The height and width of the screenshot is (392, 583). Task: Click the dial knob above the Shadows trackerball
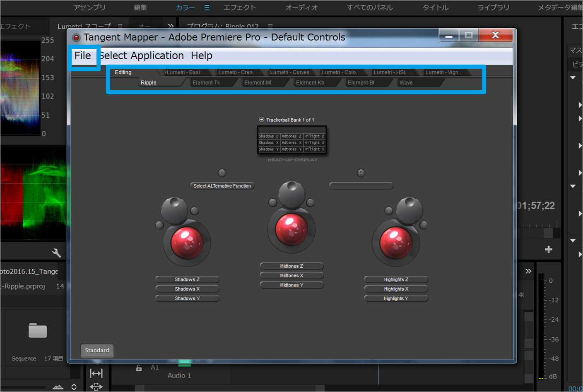click(174, 210)
